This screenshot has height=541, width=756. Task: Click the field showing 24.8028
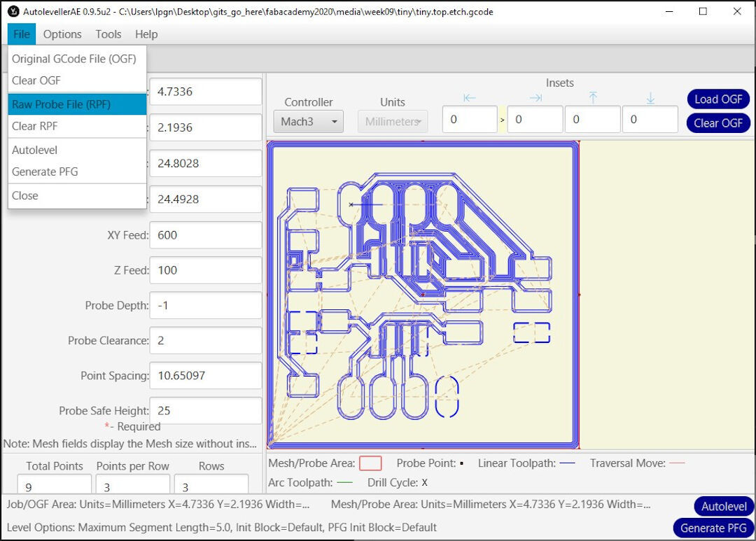coord(206,164)
